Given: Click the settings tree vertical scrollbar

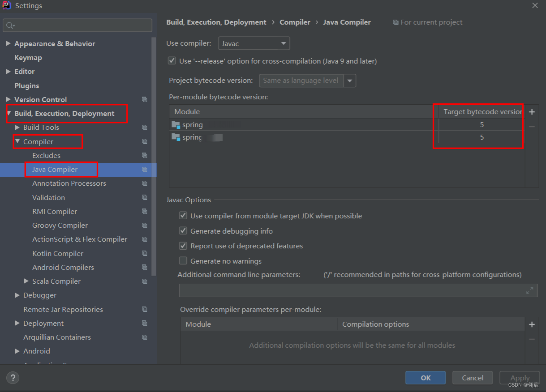Looking at the screenshot, I should click(154, 157).
